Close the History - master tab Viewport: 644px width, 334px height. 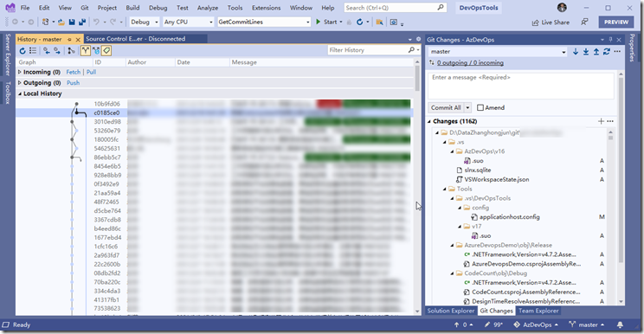point(78,40)
